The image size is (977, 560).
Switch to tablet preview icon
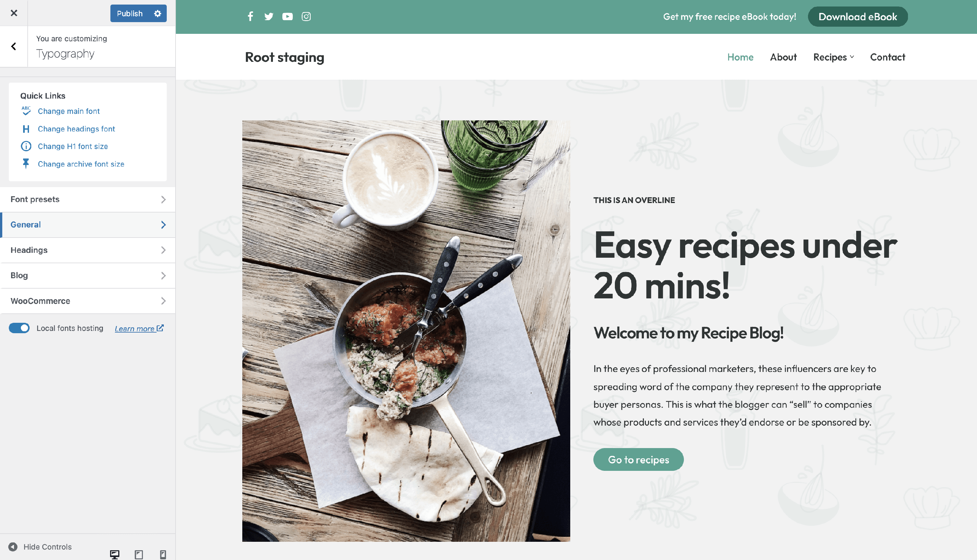(139, 554)
